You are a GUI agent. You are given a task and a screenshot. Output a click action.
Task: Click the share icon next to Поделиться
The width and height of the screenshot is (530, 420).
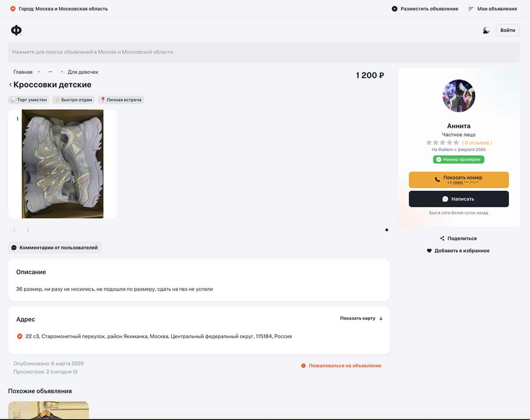[x=442, y=239]
